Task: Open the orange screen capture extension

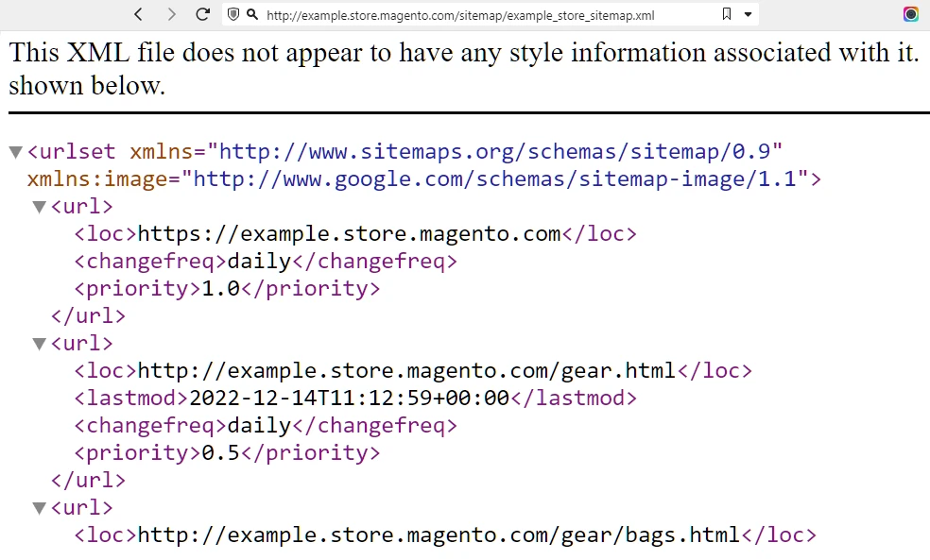Action: 910,14
